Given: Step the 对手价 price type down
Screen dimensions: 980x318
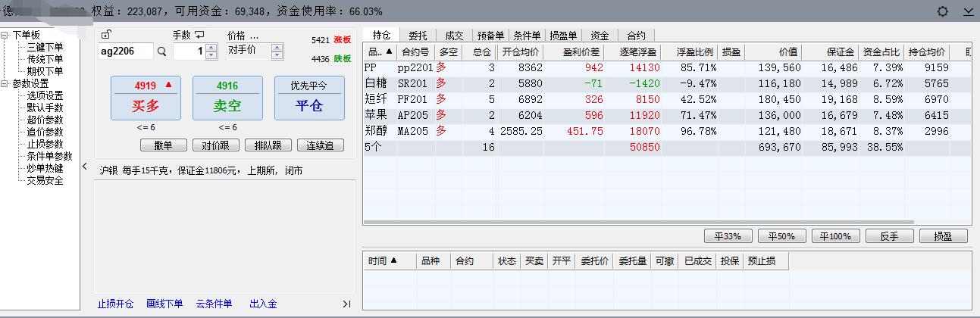Looking at the screenshot, I should [x=277, y=55].
